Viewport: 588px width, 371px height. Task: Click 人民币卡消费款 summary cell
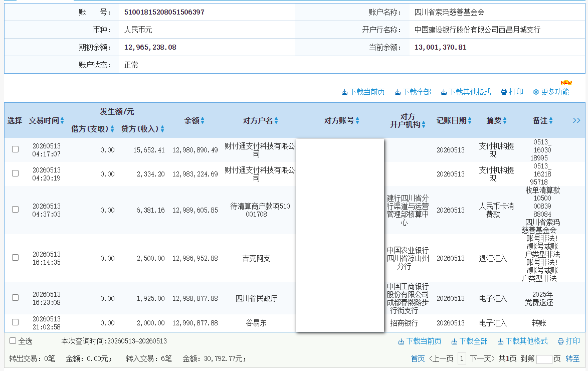tap(496, 210)
